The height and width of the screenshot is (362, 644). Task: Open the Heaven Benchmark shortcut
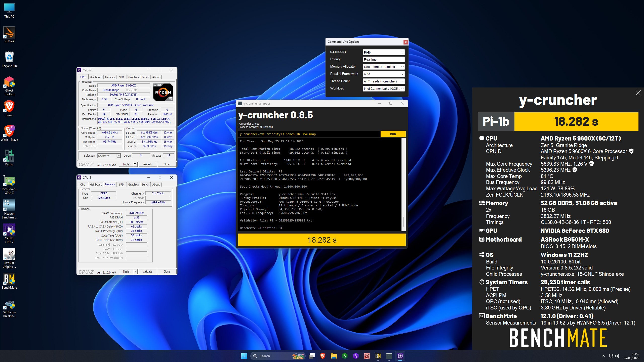9,209
